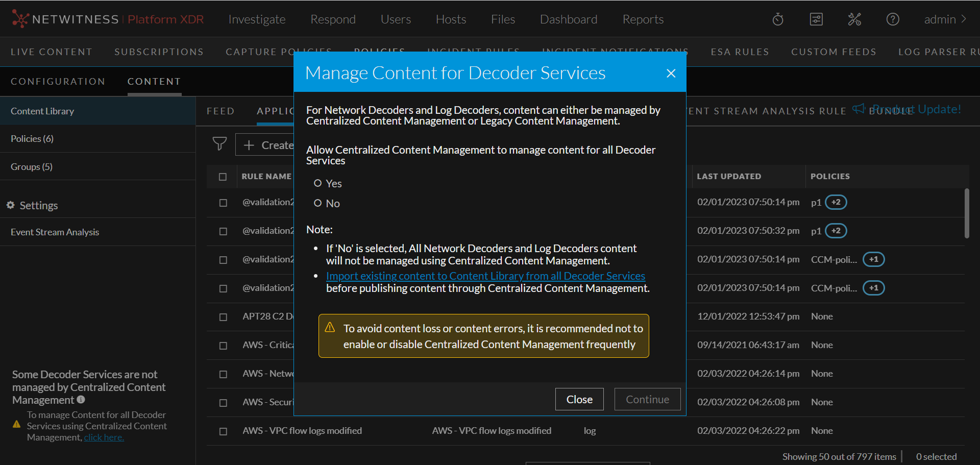Select the Yes radio button
The image size is (980, 465).
click(x=318, y=183)
